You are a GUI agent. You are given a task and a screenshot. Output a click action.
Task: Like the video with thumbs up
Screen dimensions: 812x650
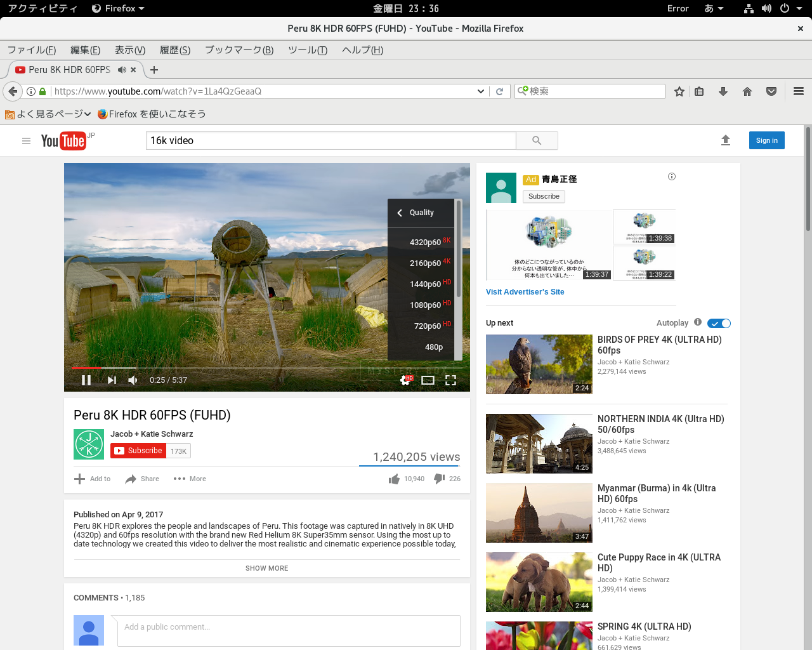[394, 479]
